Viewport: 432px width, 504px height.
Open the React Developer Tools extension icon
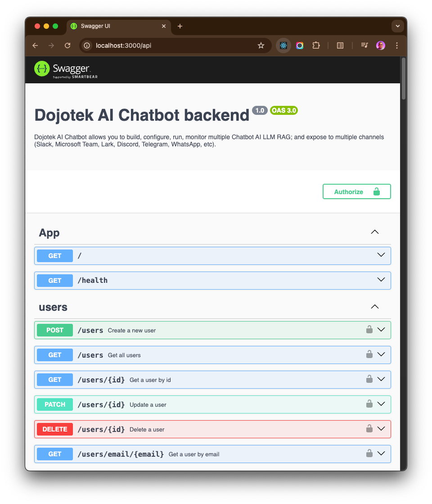click(x=283, y=45)
